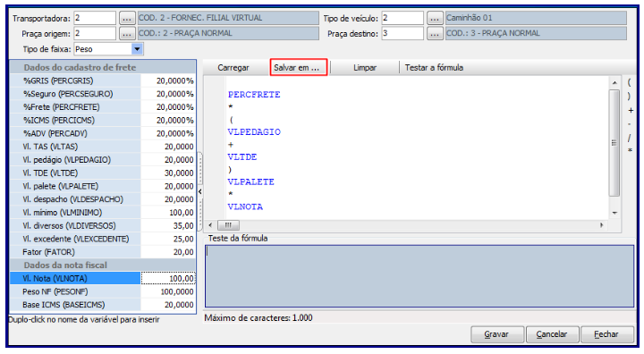Screen dimensions: 644x354
Task: Click the horizontal scroll right arrow
Action: point(601,225)
